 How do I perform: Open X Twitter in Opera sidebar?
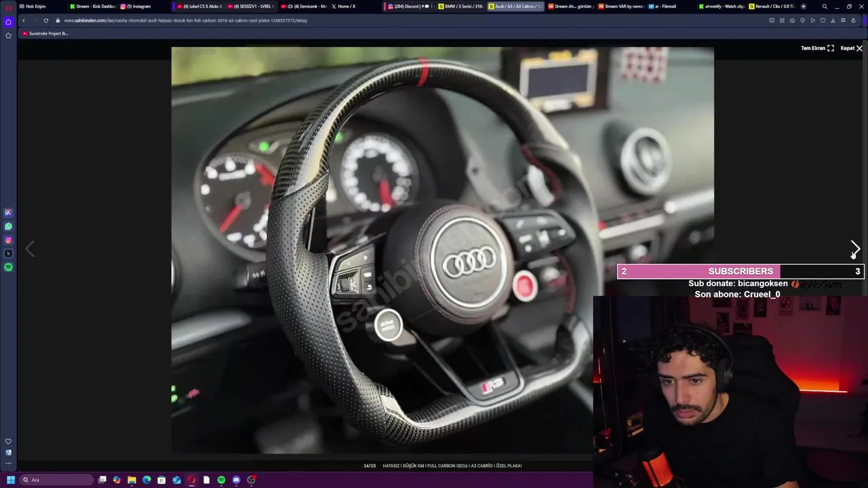tap(8, 253)
